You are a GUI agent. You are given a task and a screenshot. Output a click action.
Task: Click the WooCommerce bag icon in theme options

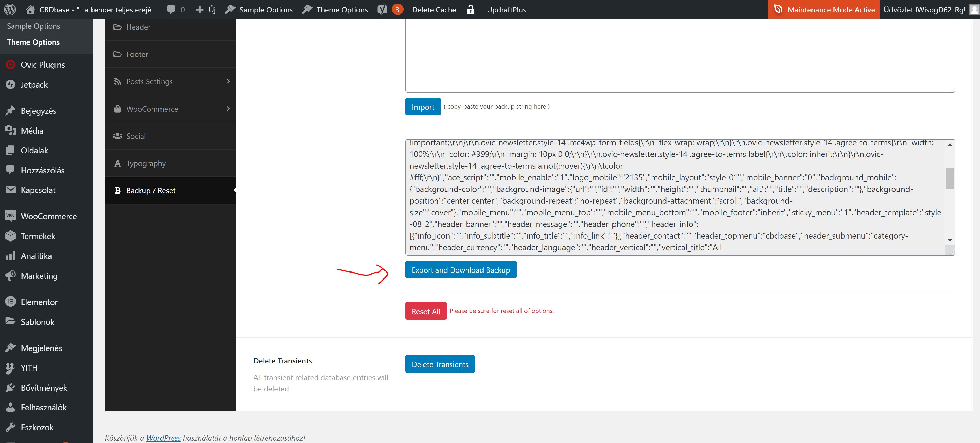coord(118,109)
